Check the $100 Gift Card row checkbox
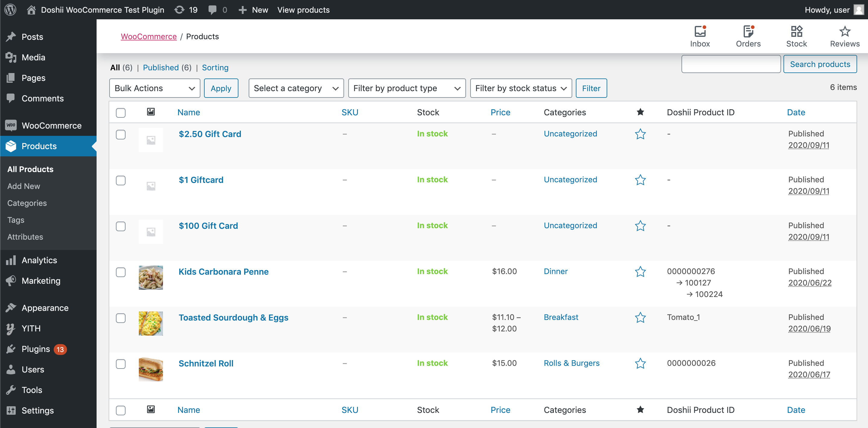The width and height of the screenshot is (868, 428). [x=121, y=226]
